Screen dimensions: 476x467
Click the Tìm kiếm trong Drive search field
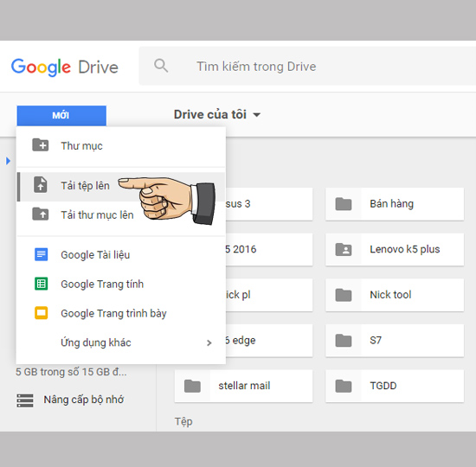click(x=307, y=66)
